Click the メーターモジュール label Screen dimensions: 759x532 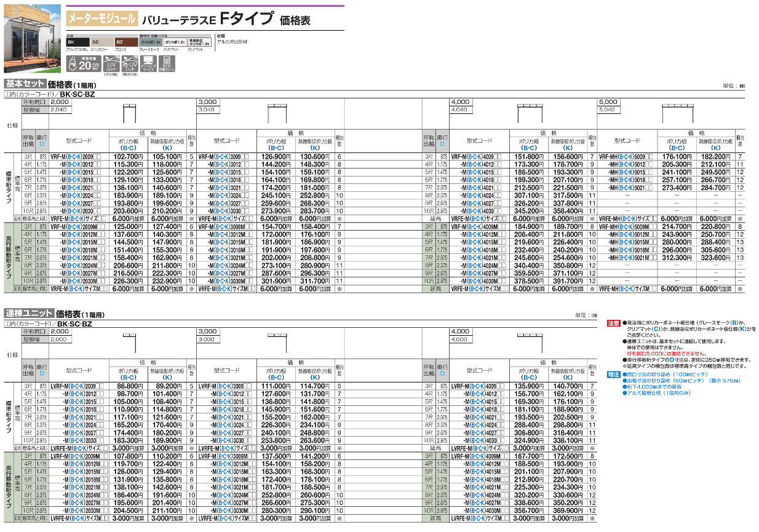(x=98, y=19)
